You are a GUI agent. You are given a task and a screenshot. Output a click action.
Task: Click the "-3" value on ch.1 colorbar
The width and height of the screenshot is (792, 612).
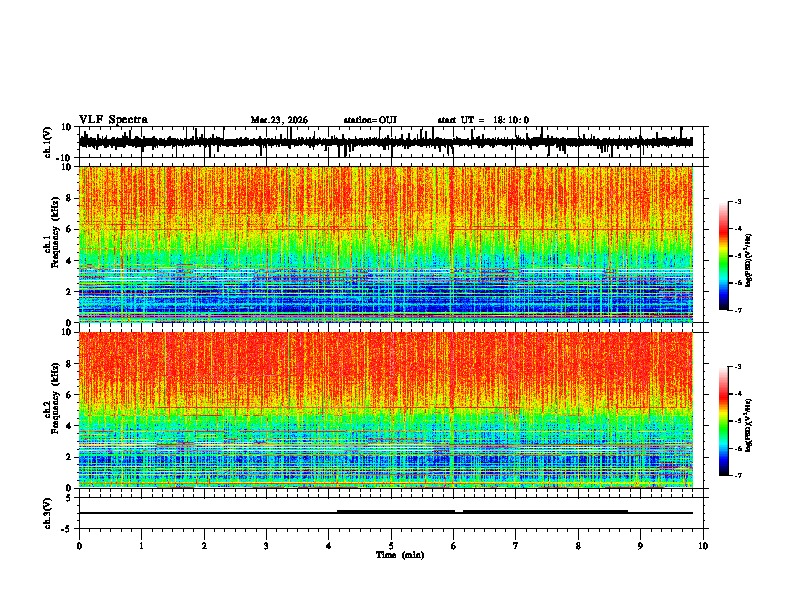click(x=736, y=202)
